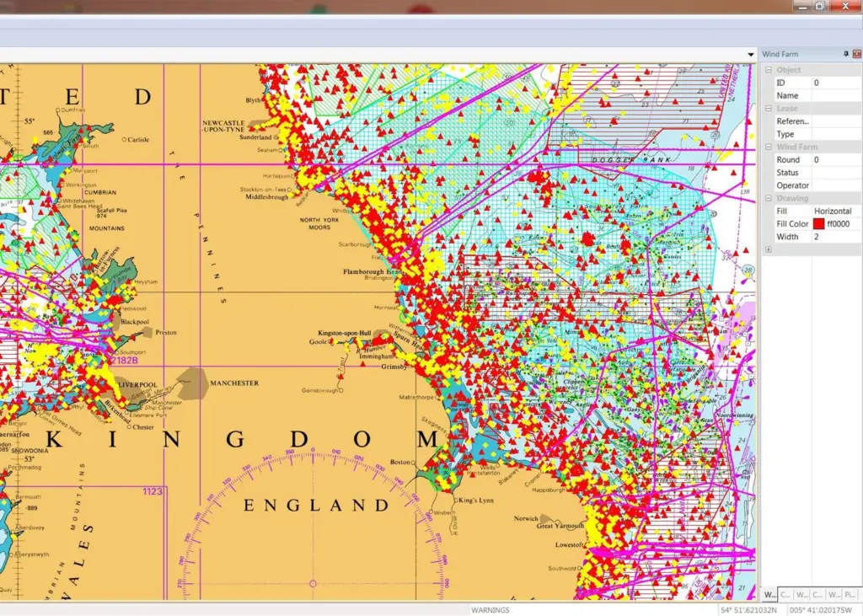Collapse the Wind Farm property group
Screen dimensions: 863x616
point(769,147)
